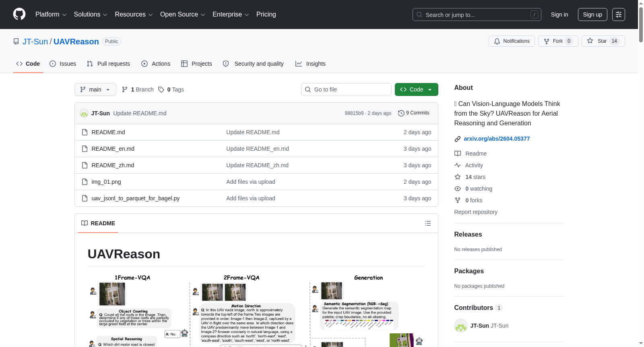Open uav_jsonl_to_parquet_for_bagel.py file
This screenshot has height=347, width=644.
coord(136,198)
